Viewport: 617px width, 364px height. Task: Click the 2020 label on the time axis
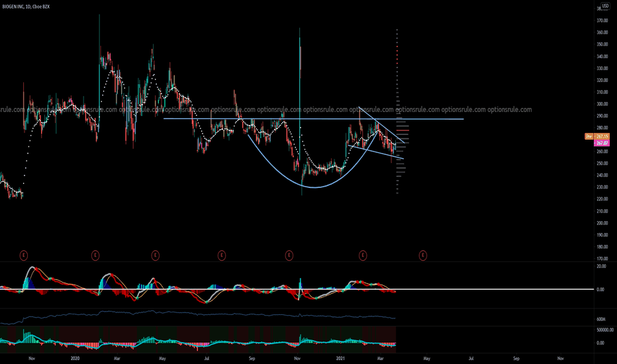[x=75, y=359]
